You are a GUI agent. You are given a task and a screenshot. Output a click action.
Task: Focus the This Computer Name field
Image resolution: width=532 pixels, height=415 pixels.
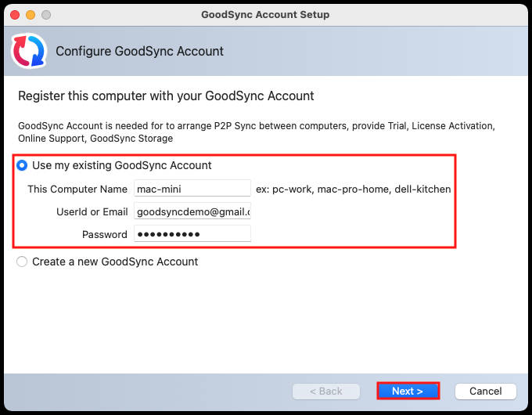click(192, 189)
